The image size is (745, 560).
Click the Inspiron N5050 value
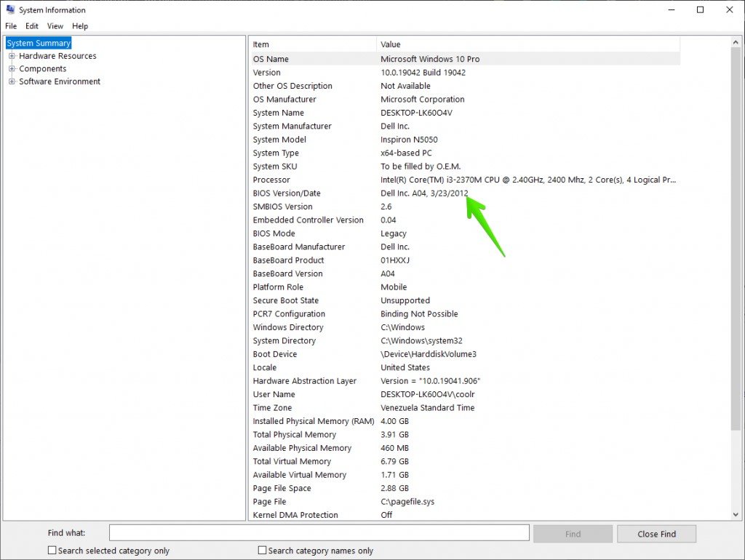(x=409, y=140)
